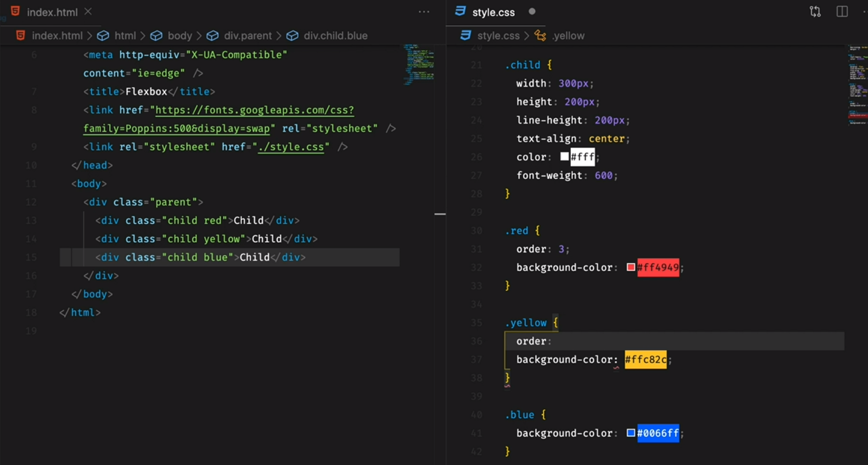Viewport: 868px width, 465px height.
Task: Click the HTML5 file icon on index.html tab
Action: click(16, 12)
